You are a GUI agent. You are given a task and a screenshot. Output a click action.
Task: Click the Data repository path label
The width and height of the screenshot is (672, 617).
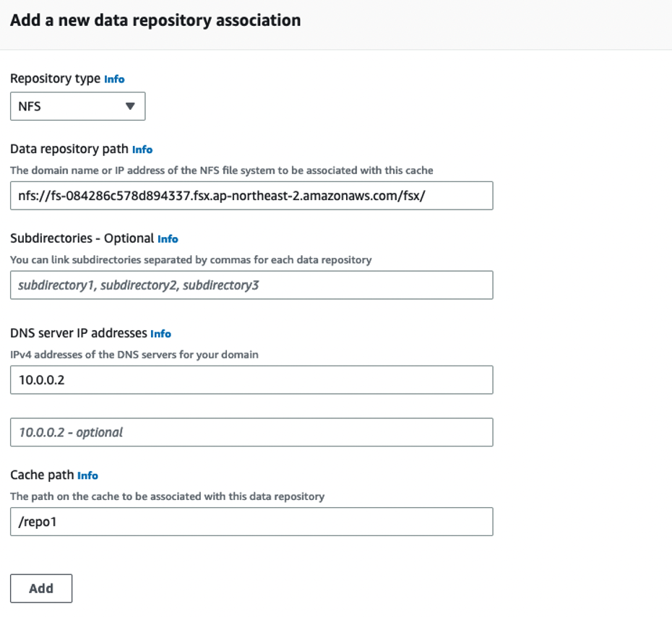click(69, 149)
